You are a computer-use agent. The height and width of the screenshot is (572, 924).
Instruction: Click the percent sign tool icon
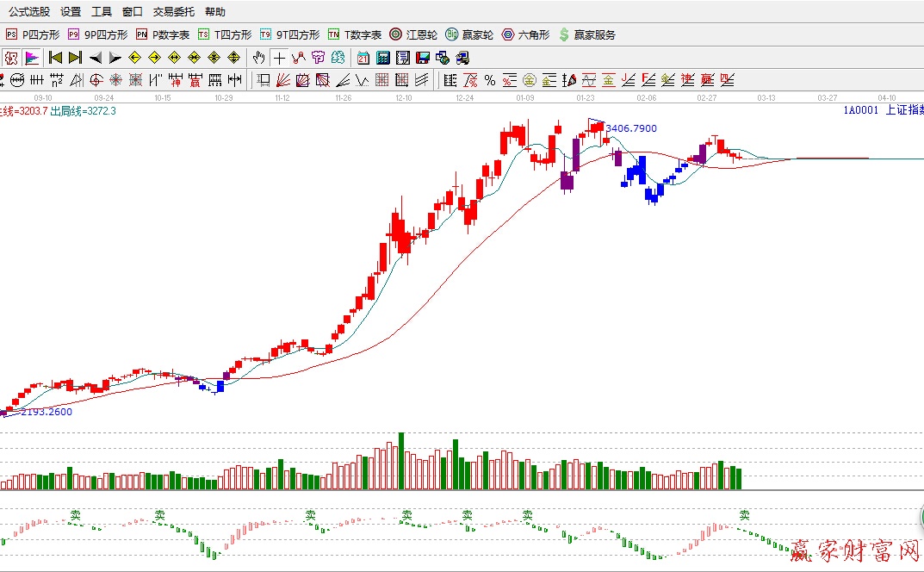coord(490,80)
